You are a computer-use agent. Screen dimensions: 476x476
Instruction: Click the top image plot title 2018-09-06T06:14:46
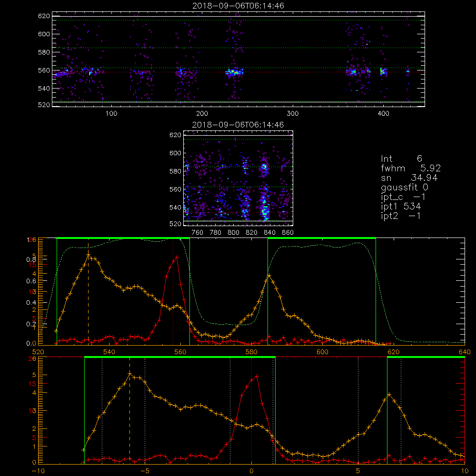click(x=238, y=6)
